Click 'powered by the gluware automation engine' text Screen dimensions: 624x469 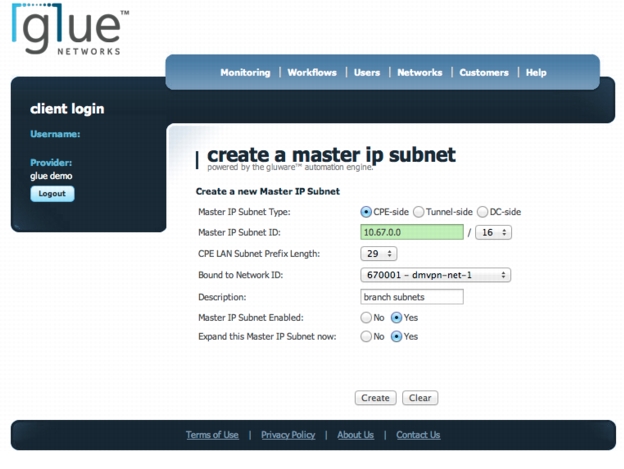(290, 167)
